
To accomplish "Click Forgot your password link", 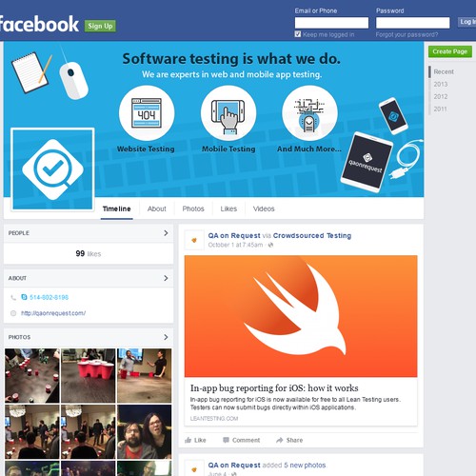I will (x=407, y=34).
